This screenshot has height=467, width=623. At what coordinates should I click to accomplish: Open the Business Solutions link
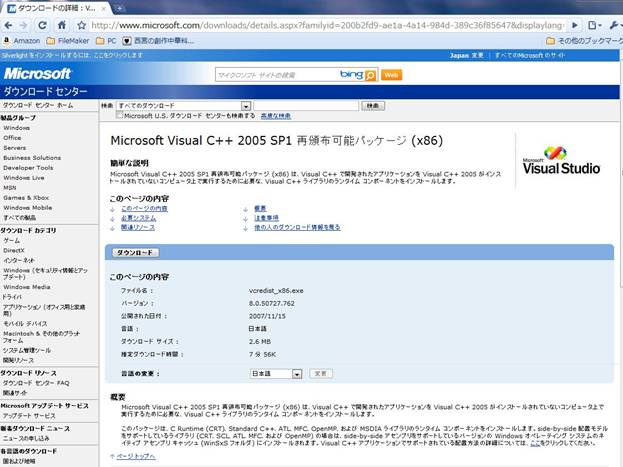(x=32, y=158)
